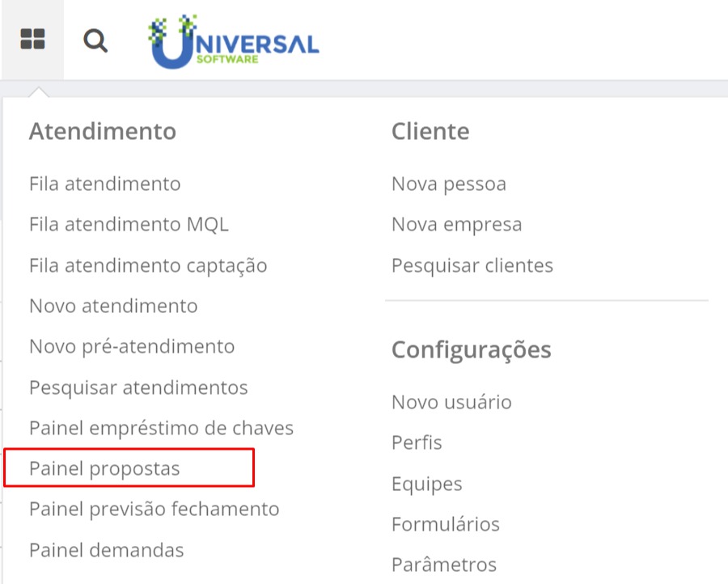This screenshot has height=584, width=728.
Task: Go to Equipes
Action: (x=427, y=484)
